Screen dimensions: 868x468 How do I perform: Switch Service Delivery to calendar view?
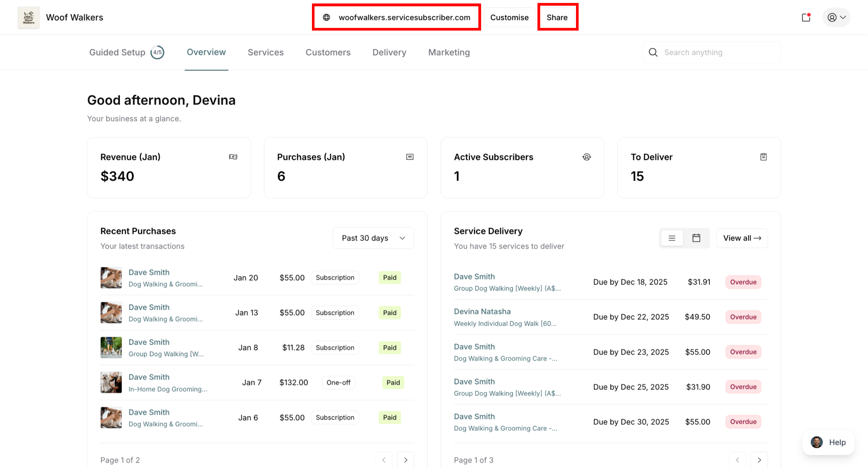[x=696, y=238]
